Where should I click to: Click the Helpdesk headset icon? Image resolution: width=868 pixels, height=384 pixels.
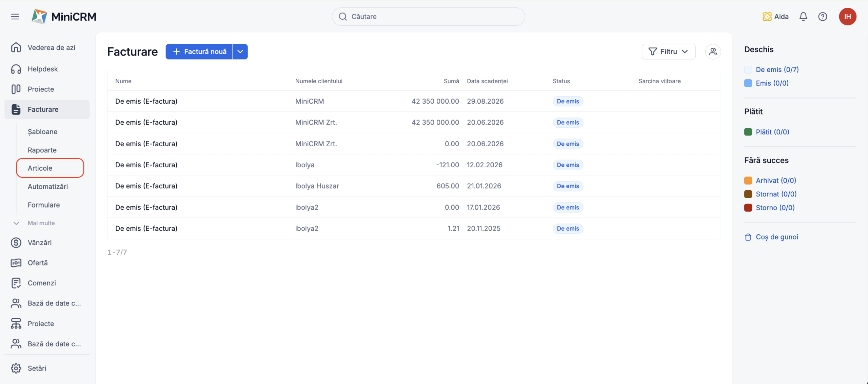click(16, 69)
